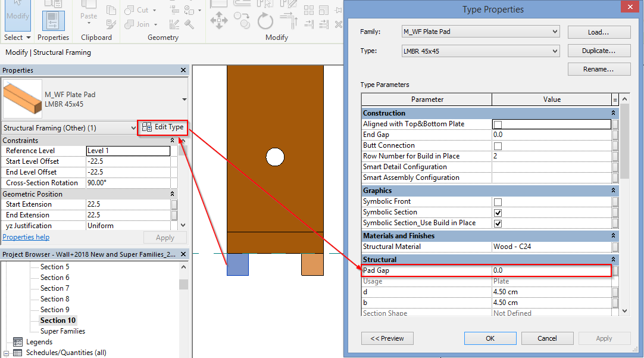
Task: Click the Legends icon in Project Browser
Action: point(18,342)
